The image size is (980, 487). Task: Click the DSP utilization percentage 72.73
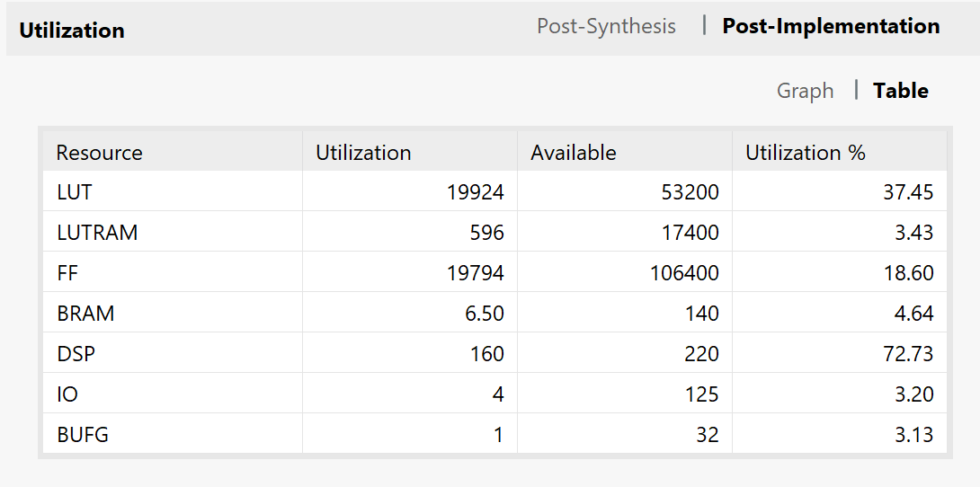[908, 354]
